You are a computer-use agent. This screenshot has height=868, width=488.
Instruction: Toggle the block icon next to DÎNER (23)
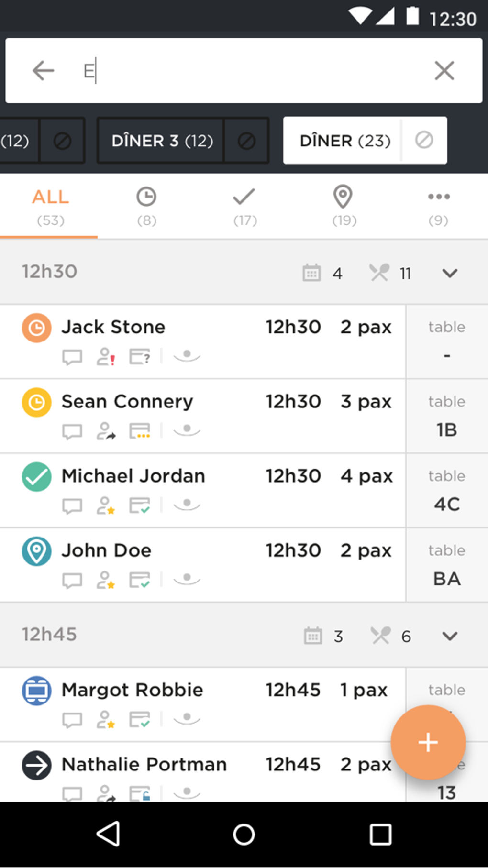[x=424, y=140]
